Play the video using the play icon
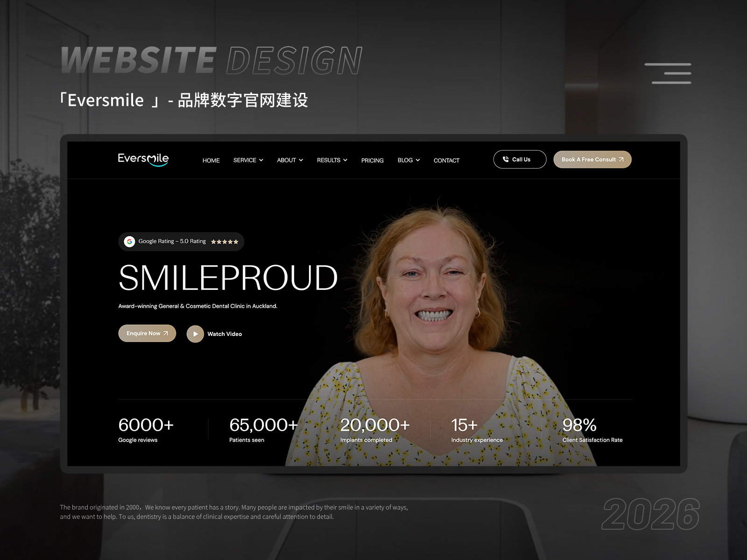The width and height of the screenshot is (747, 560). pos(195,334)
